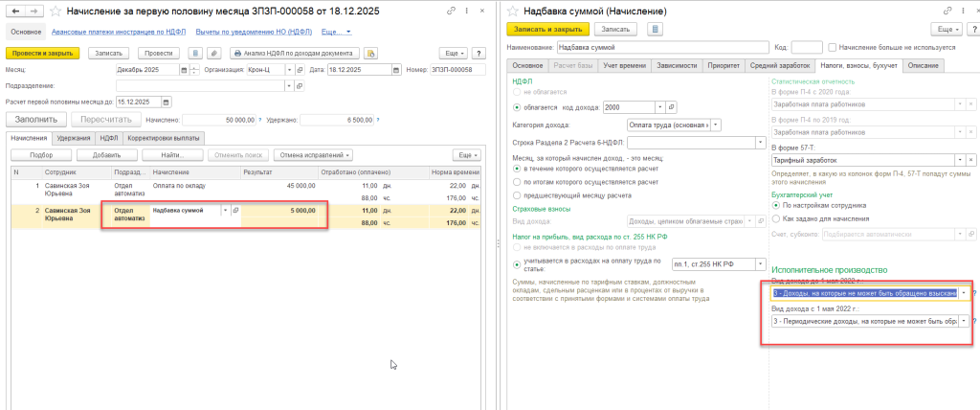980x410 pixels.
Task: Click the paperclip attachments icon
Action: point(213,53)
